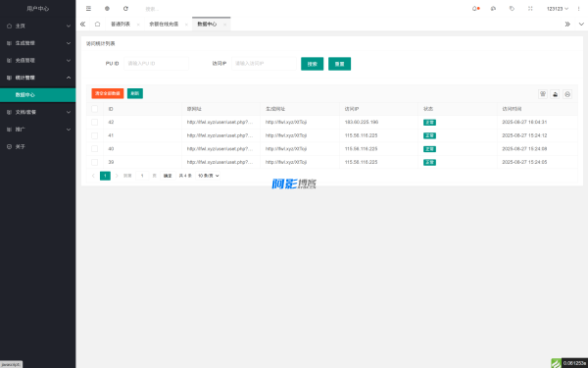Expand the 文档/套餐 sidebar menu
The height and width of the screenshot is (368, 588).
37,112
